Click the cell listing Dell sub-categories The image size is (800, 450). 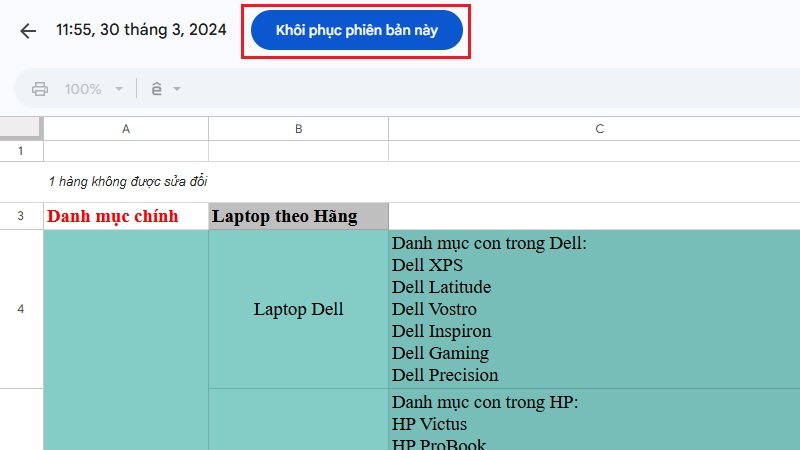[594, 309]
